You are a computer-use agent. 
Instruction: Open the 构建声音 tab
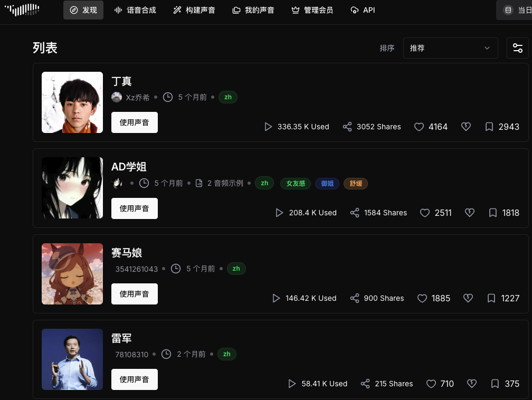[x=194, y=10]
